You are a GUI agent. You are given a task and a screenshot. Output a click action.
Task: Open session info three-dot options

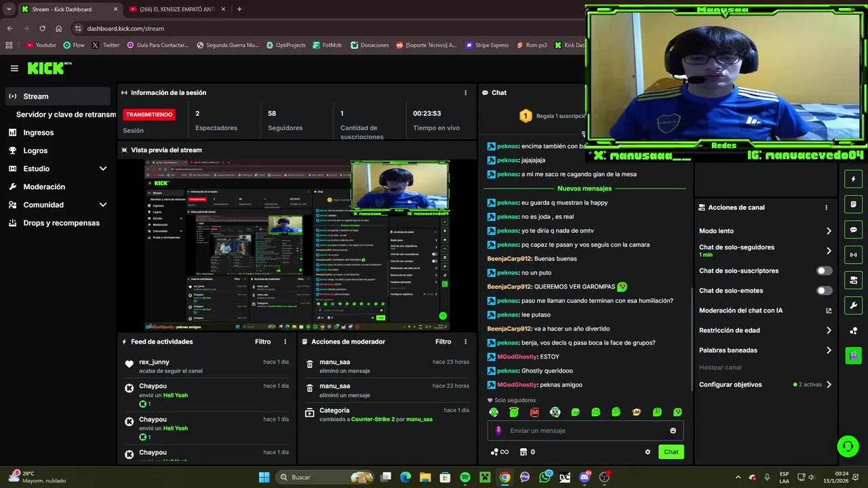(465, 93)
